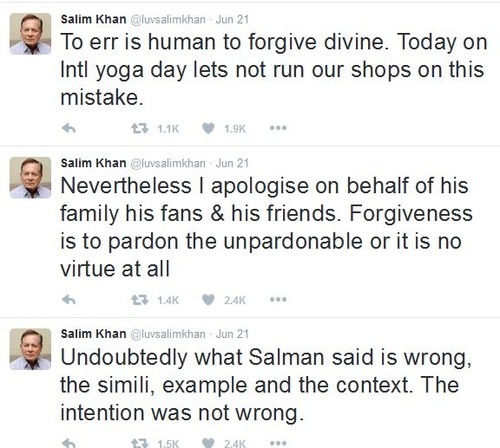This screenshot has height=448, width=500.
Task: Reply to the 'To err is human' tweet
Action: 69,128
